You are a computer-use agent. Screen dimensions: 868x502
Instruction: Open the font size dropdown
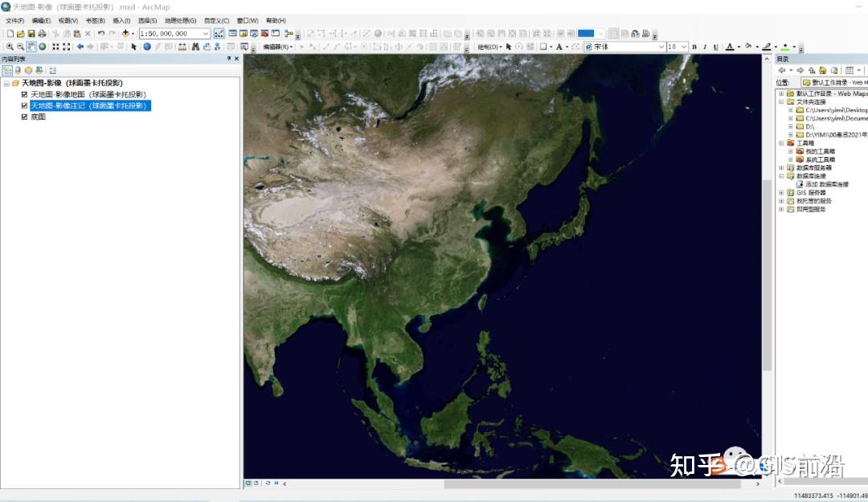(684, 47)
